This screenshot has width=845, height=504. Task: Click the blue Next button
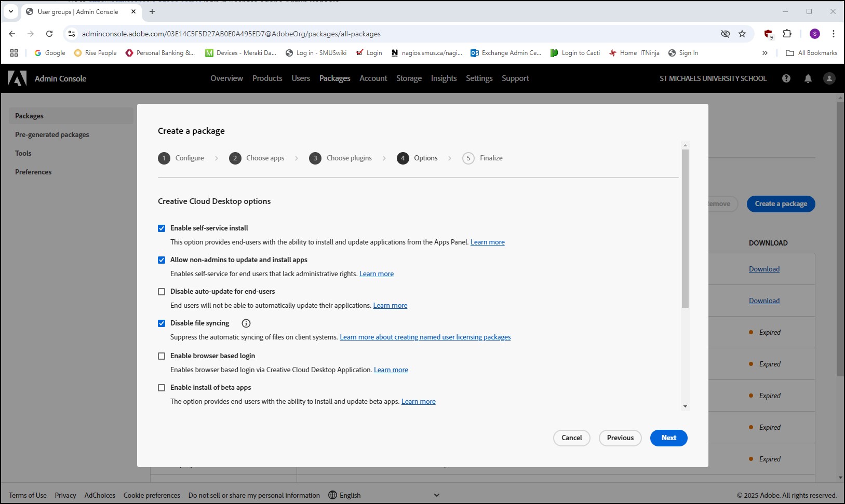pyautogui.click(x=669, y=438)
